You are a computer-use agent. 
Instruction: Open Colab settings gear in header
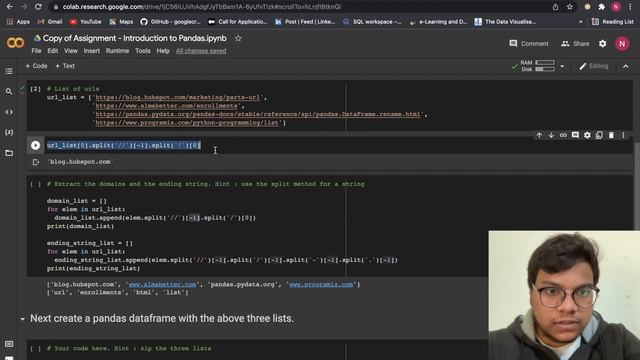point(602,44)
